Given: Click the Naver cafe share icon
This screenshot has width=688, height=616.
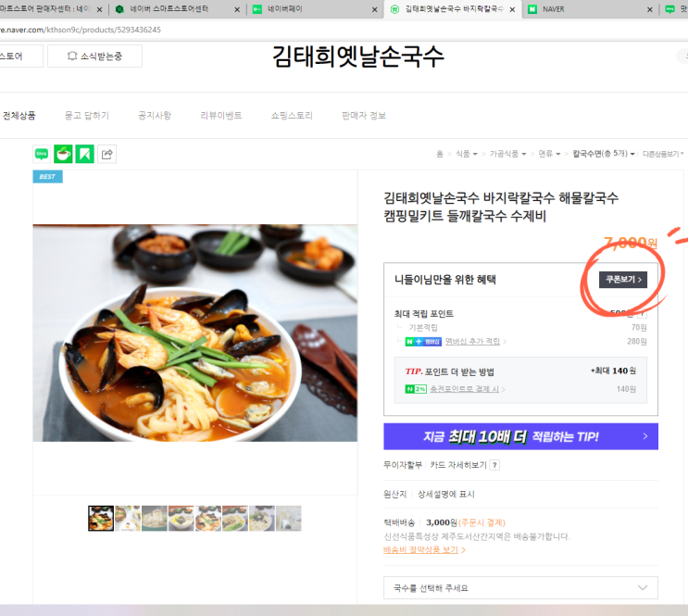Looking at the screenshot, I should pos(63,154).
